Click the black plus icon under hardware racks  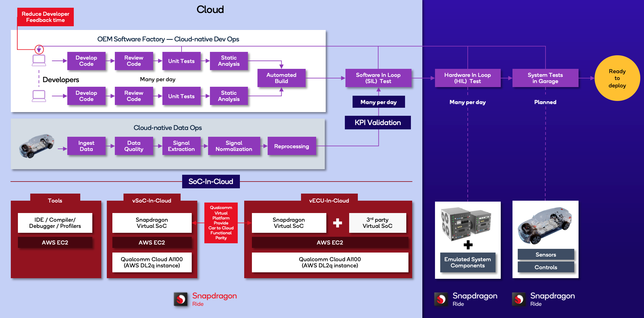coord(468,245)
